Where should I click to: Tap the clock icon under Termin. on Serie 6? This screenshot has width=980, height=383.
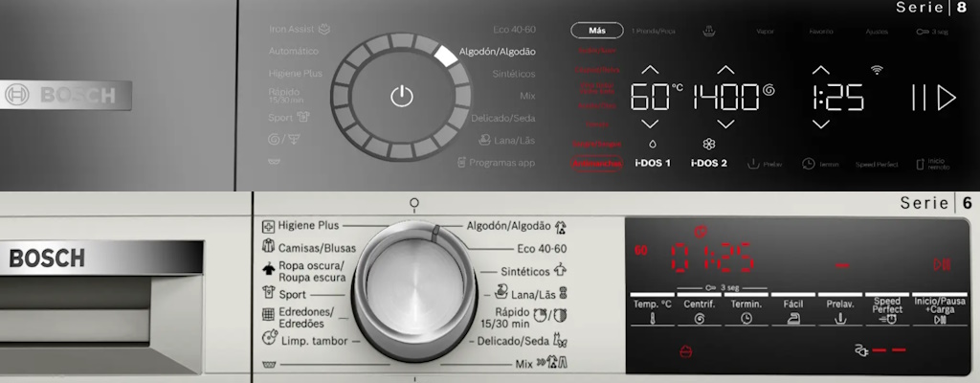746,319
